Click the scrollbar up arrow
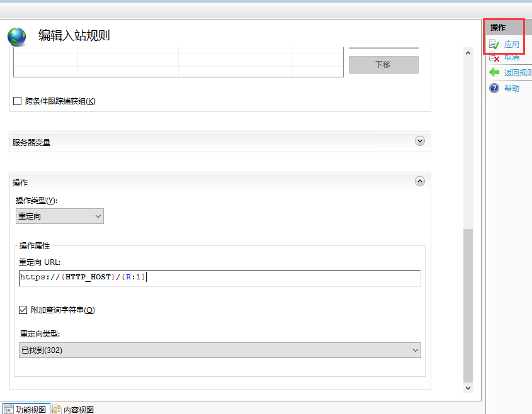The width and height of the screenshot is (532, 414). [x=468, y=53]
